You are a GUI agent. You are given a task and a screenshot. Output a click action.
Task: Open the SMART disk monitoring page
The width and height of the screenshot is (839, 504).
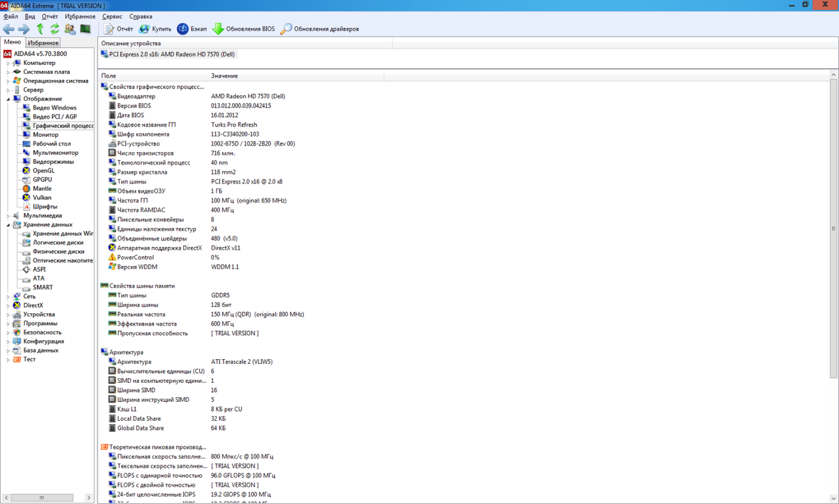(41, 287)
